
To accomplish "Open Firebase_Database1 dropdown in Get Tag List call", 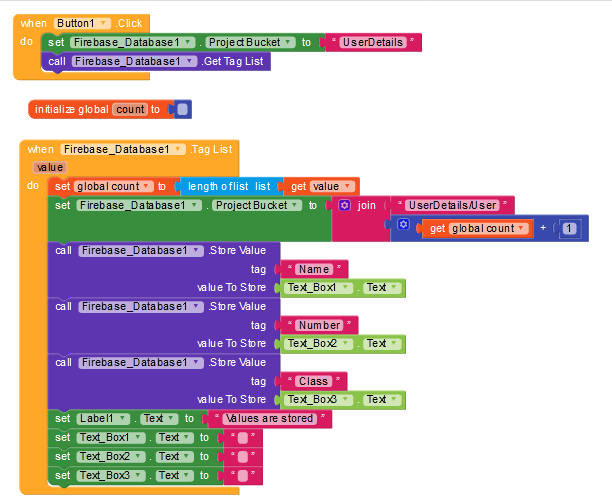I will [x=134, y=61].
